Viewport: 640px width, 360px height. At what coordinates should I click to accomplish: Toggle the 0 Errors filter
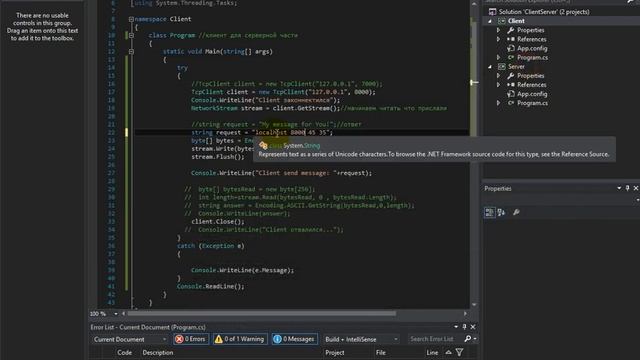coord(190,339)
